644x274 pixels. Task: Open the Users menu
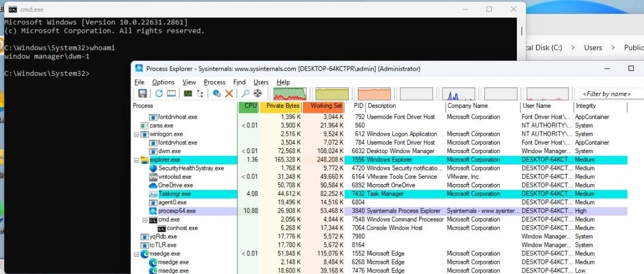pos(261,82)
